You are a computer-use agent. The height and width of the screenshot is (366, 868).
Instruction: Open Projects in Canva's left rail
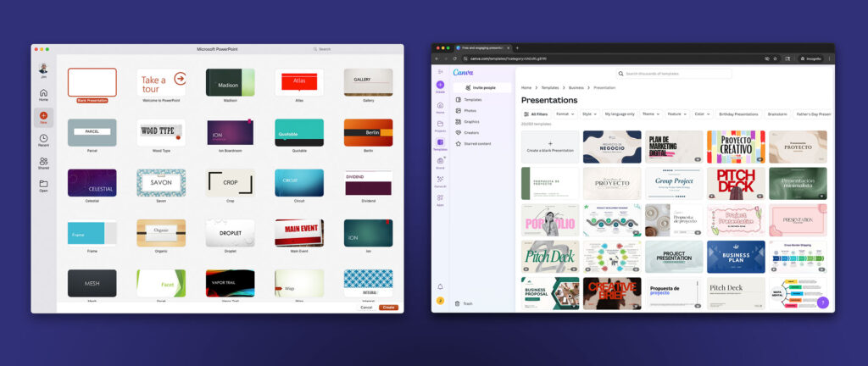point(440,125)
